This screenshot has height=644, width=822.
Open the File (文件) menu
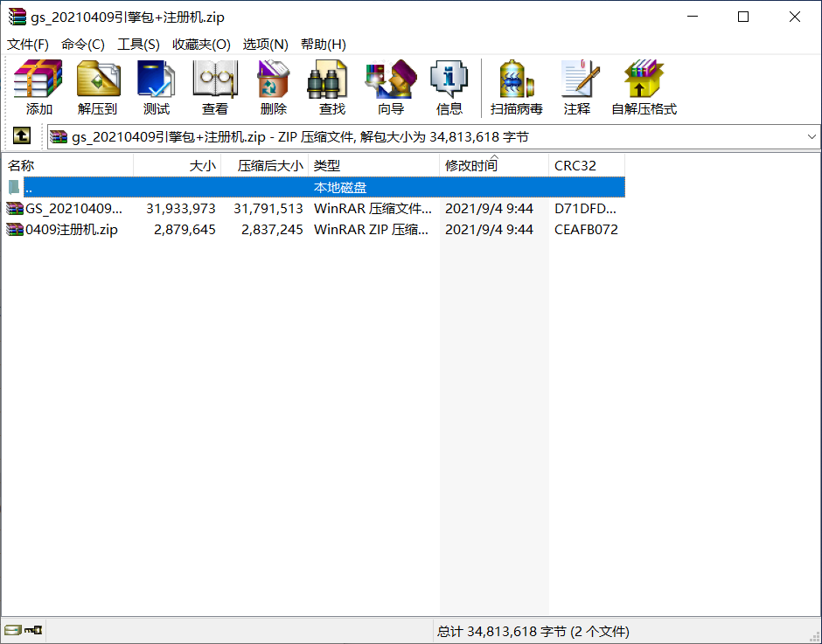(x=28, y=45)
